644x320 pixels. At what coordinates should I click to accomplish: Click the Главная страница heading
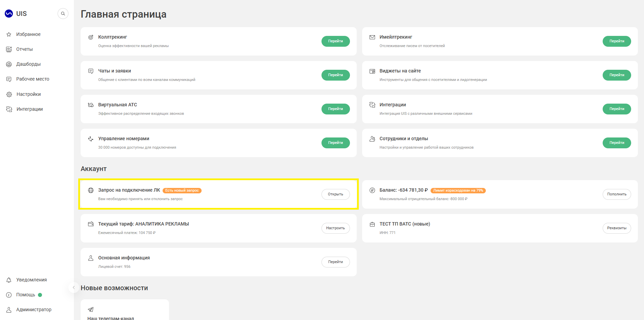(x=123, y=14)
